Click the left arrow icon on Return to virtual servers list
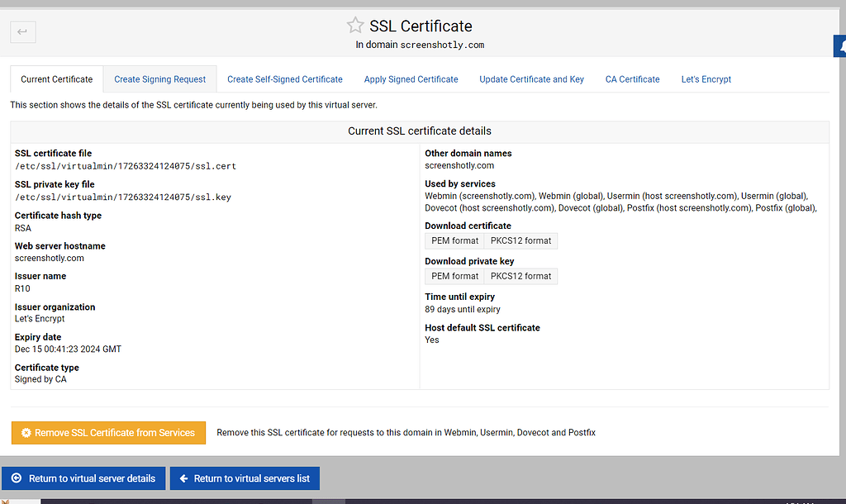Screen dimensions: 846x504 click(x=183, y=478)
